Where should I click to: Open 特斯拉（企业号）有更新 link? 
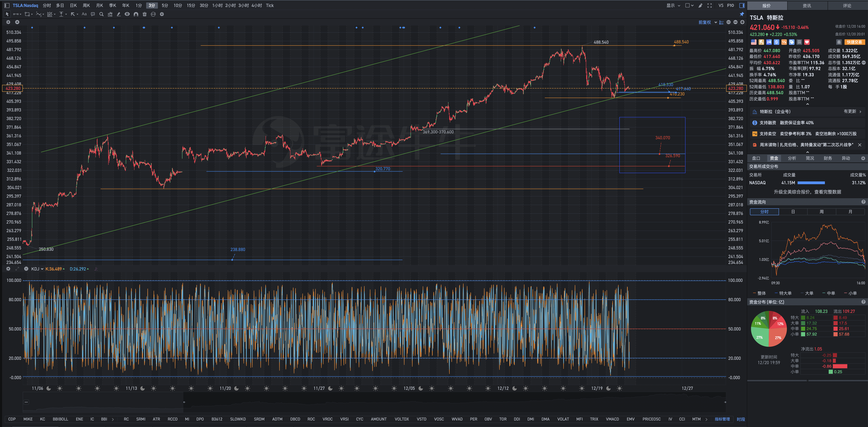coord(807,111)
